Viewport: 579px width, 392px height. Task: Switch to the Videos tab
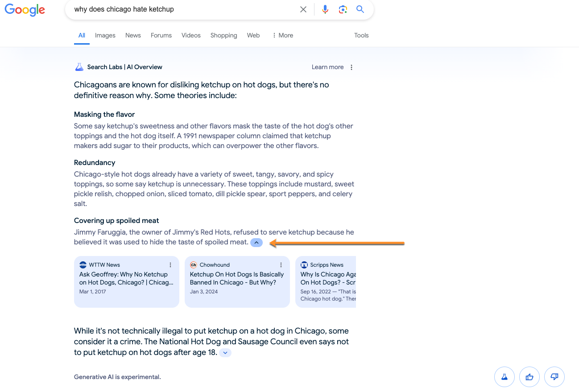coord(191,35)
